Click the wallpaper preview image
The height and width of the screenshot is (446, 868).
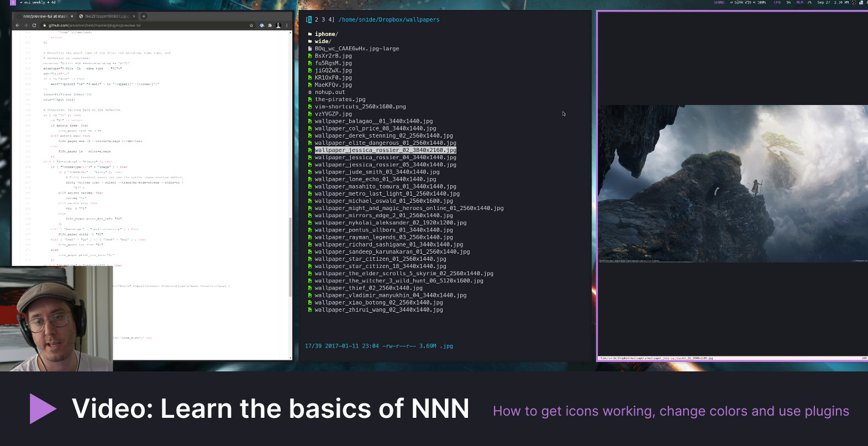(733, 183)
